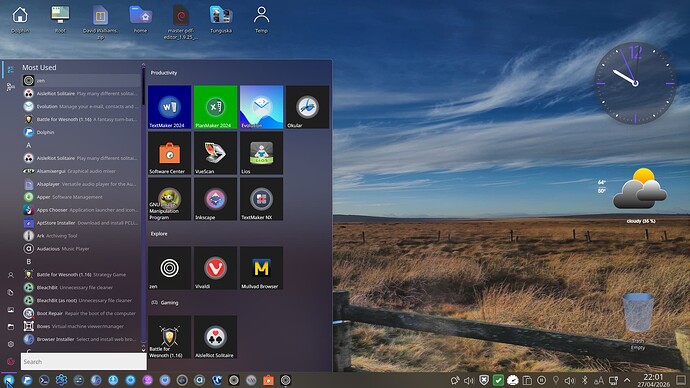Launch the Okular tile

(x=307, y=107)
